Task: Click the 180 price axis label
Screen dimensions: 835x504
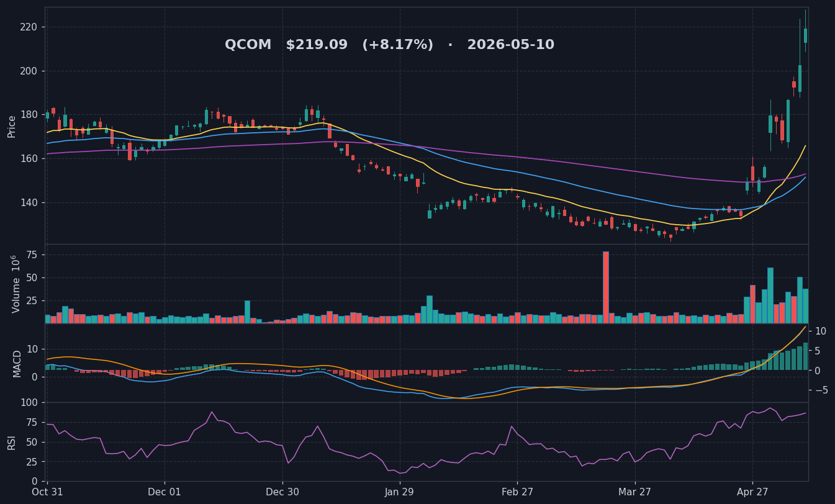Action: point(29,115)
